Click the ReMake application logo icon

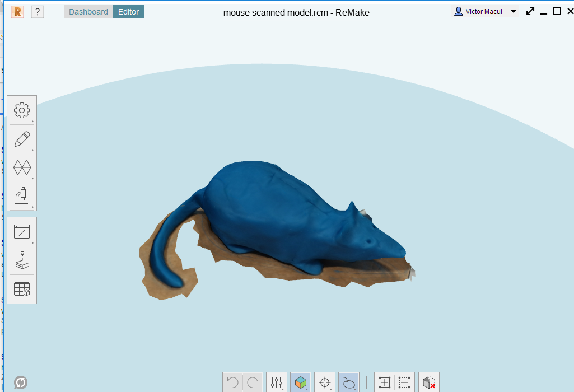point(17,12)
